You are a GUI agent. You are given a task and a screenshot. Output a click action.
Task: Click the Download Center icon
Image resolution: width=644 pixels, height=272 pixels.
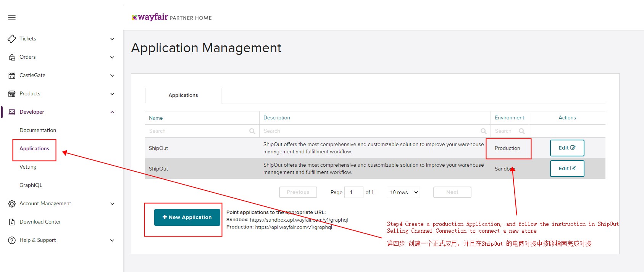click(12, 222)
